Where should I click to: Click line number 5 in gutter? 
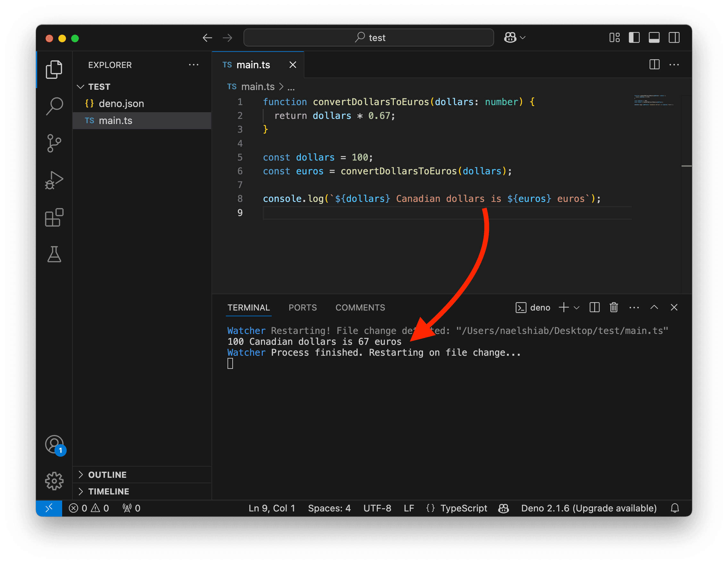point(240,157)
